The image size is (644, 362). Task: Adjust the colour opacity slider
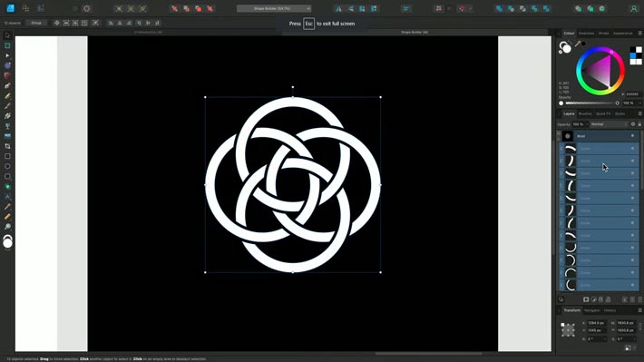pyautogui.click(x=590, y=103)
